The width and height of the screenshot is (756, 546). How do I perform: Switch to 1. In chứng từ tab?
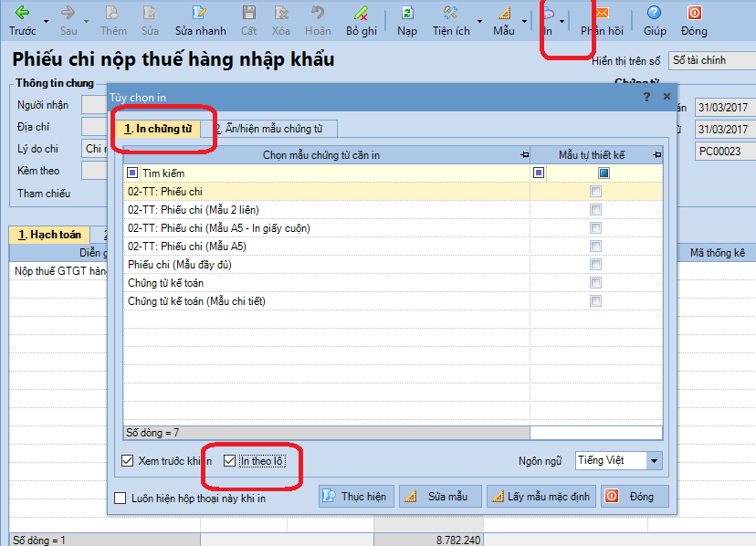(158, 129)
